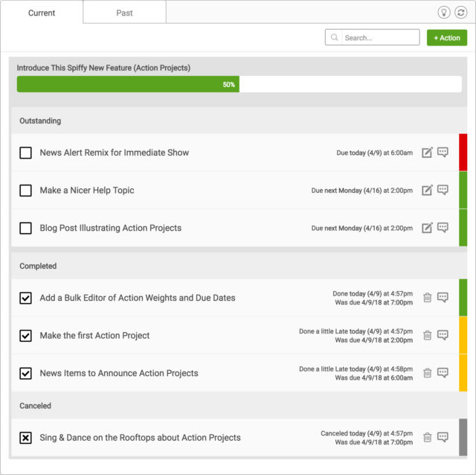Image resolution: width=476 pixels, height=475 pixels.
Task: Select the Current tab
Action: pos(42,13)
